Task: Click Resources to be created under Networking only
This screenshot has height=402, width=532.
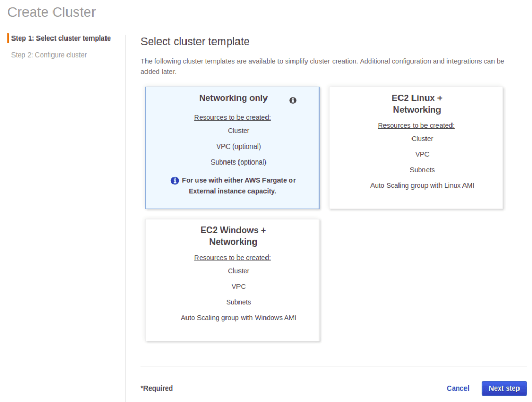Action: [x=232, y=118]
